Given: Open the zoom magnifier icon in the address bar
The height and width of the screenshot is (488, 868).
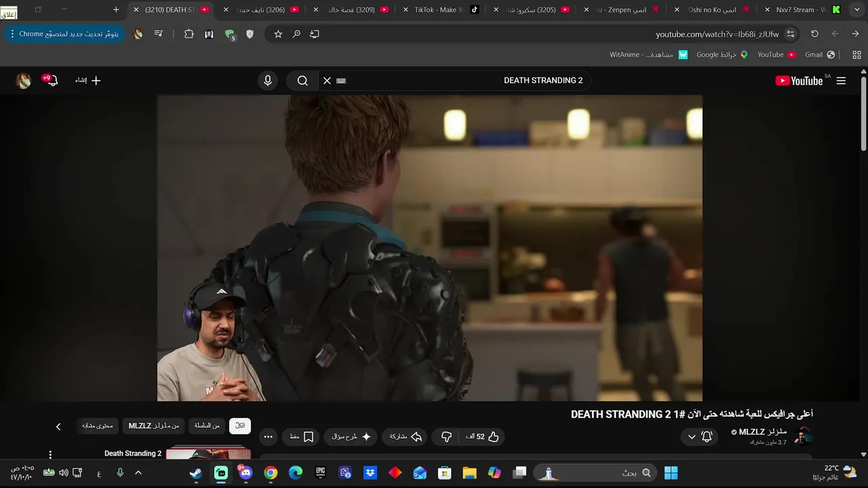Looking at the screenshot, I should tap(296, 34).
